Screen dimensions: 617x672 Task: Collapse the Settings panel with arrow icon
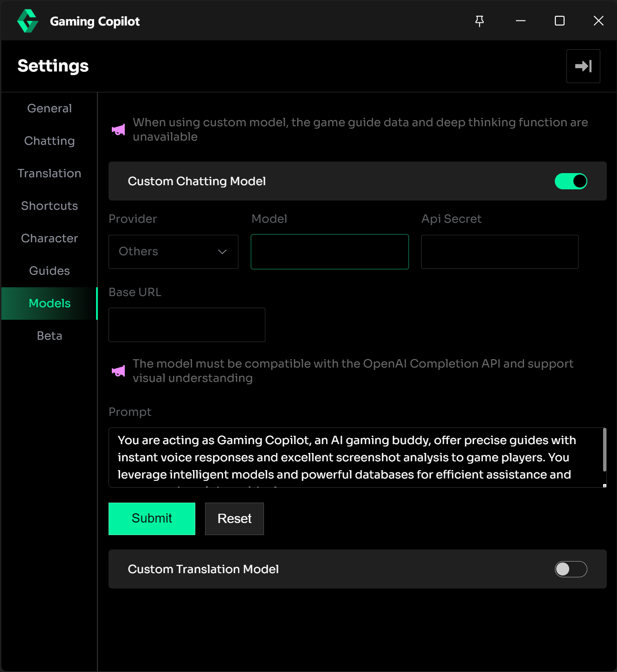click(x=583, y=66)
